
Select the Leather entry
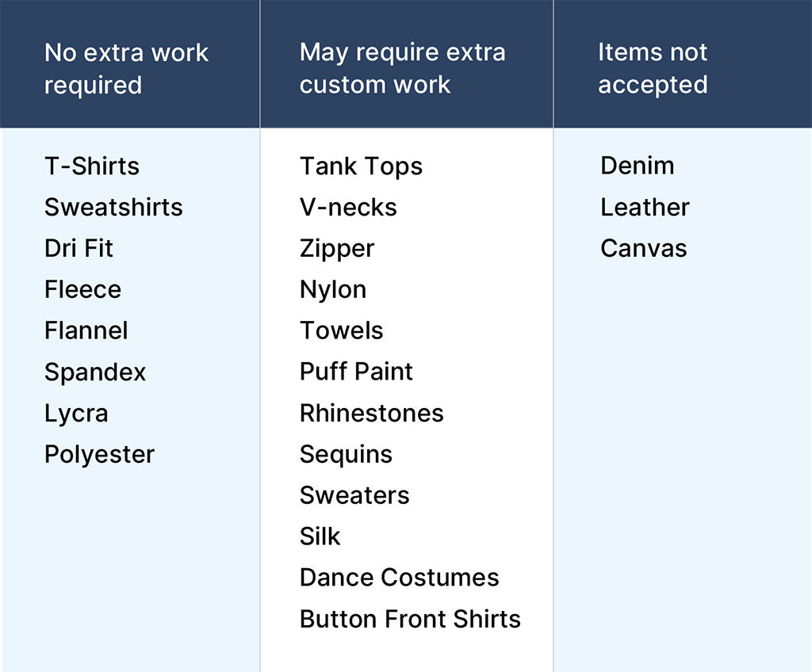click(x=645, y=208)
